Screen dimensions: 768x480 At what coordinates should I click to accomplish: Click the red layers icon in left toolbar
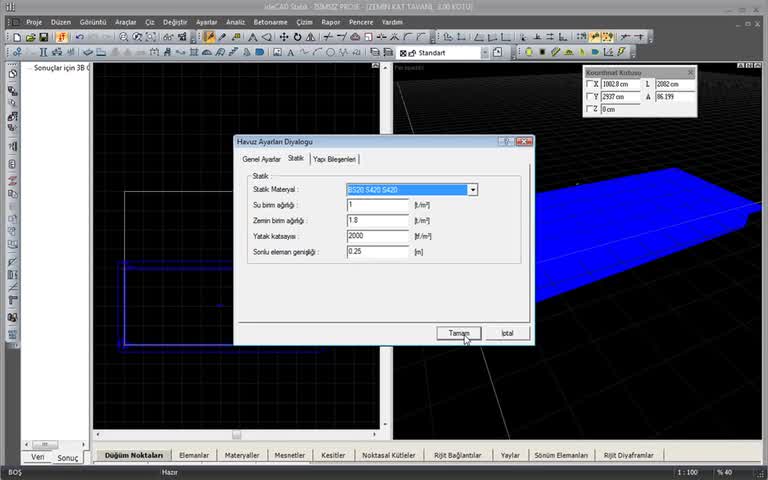click(13, 181)
